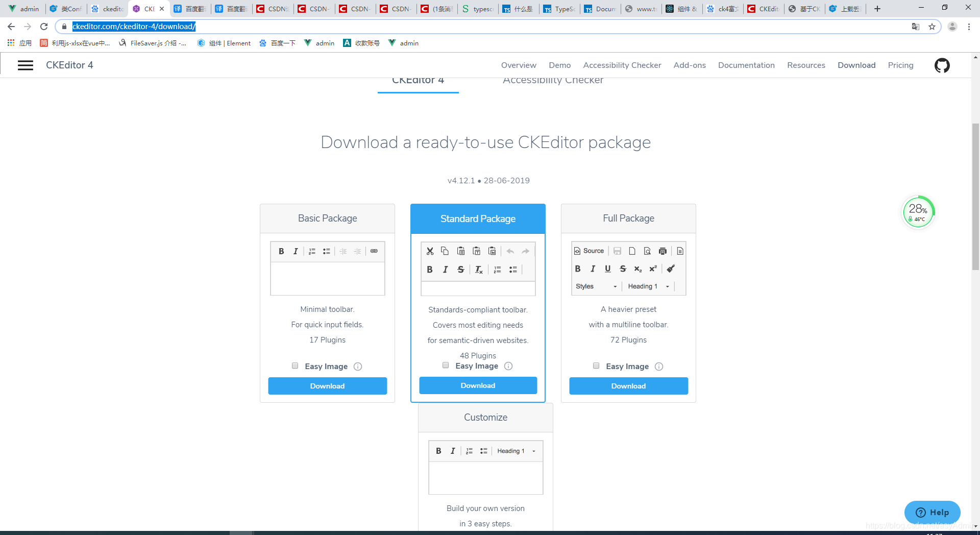This screenshot has height=535, width=980.
Task: Click the page vertical scrollbar thumb
Action: [x=975, y=197]
